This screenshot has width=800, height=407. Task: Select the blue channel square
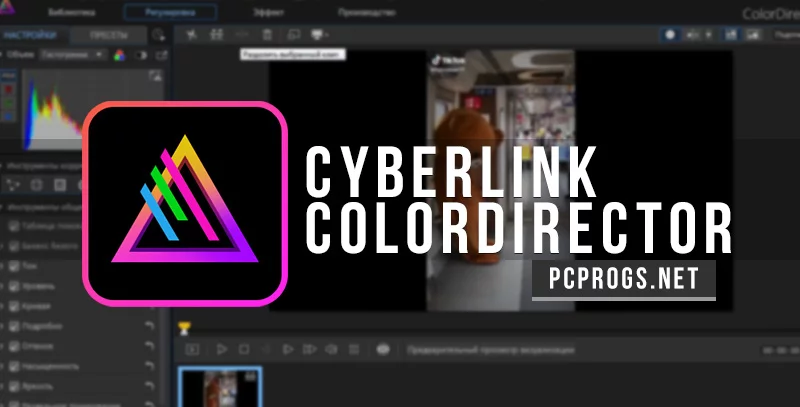click(x=8, y=117)
